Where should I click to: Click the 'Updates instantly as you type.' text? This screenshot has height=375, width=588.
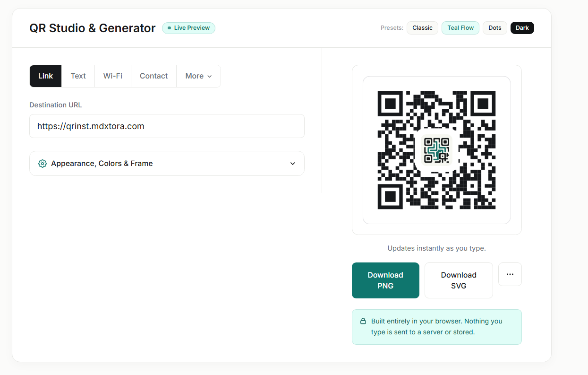pos(436,248)
